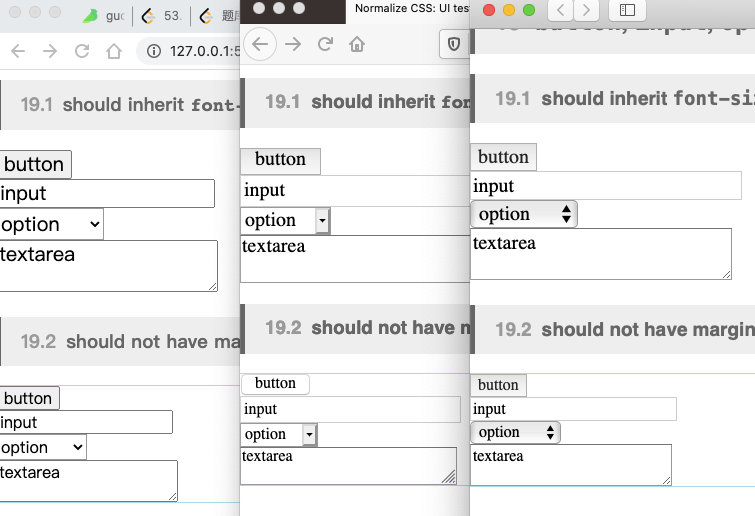Toggle Safari's sidebar icon
Viewport: 755px width, 516px height.
pos(627,11)
